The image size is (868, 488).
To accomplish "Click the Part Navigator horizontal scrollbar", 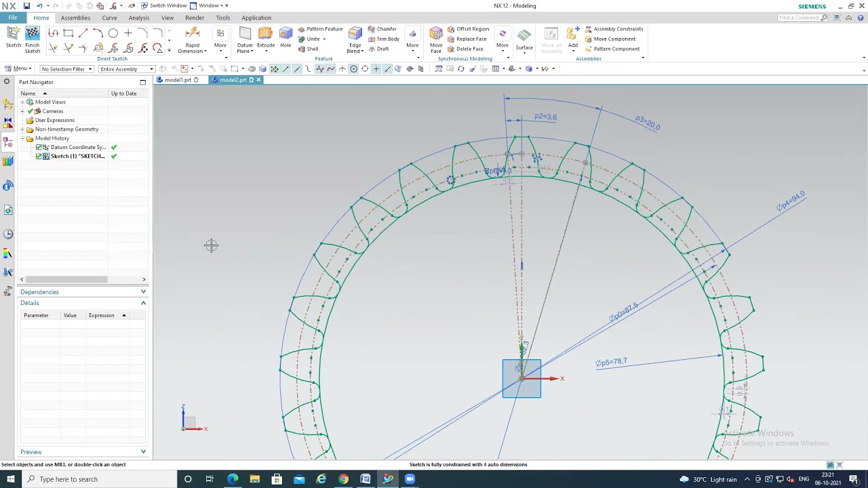I will (66, 279).
